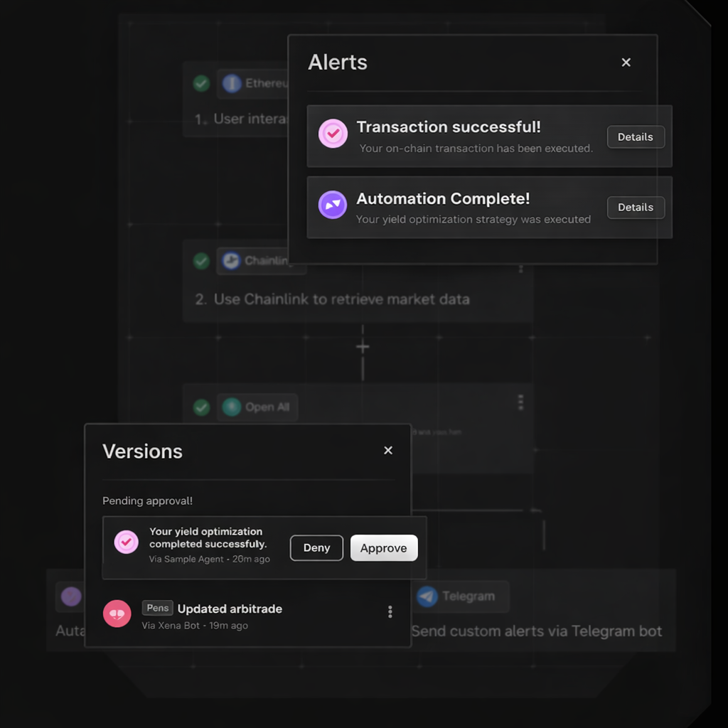The height and width of the screenshot is (728, 728).
Task: Click the pink checkmark icon in pending approval card
Action: 127,542
